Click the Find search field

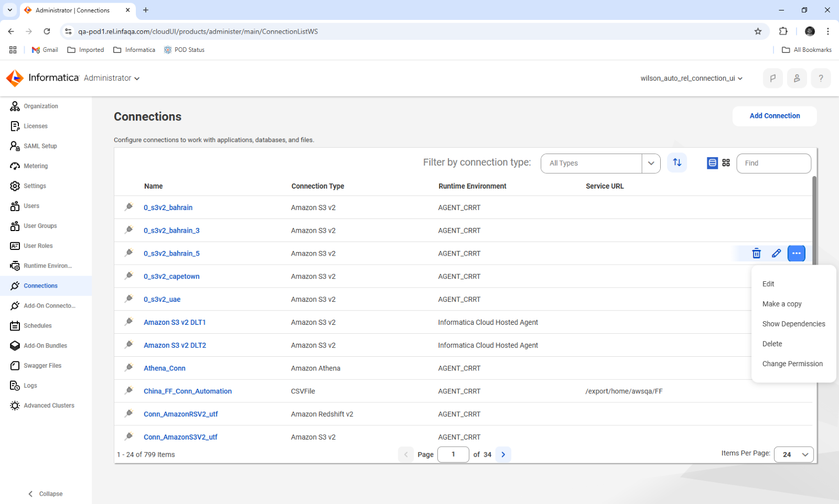[x=773, y=163]
